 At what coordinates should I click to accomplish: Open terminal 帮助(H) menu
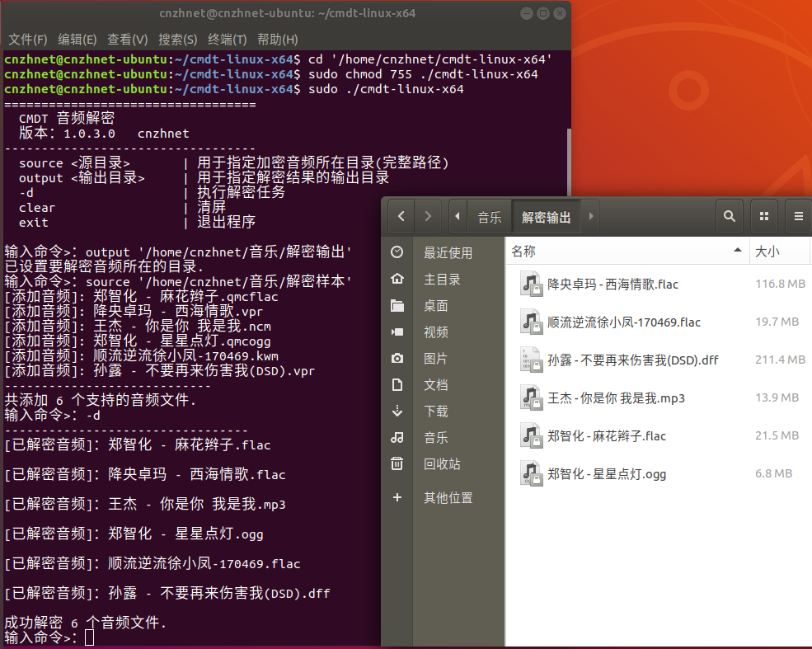pyautogui.click(x=278, y=40)
